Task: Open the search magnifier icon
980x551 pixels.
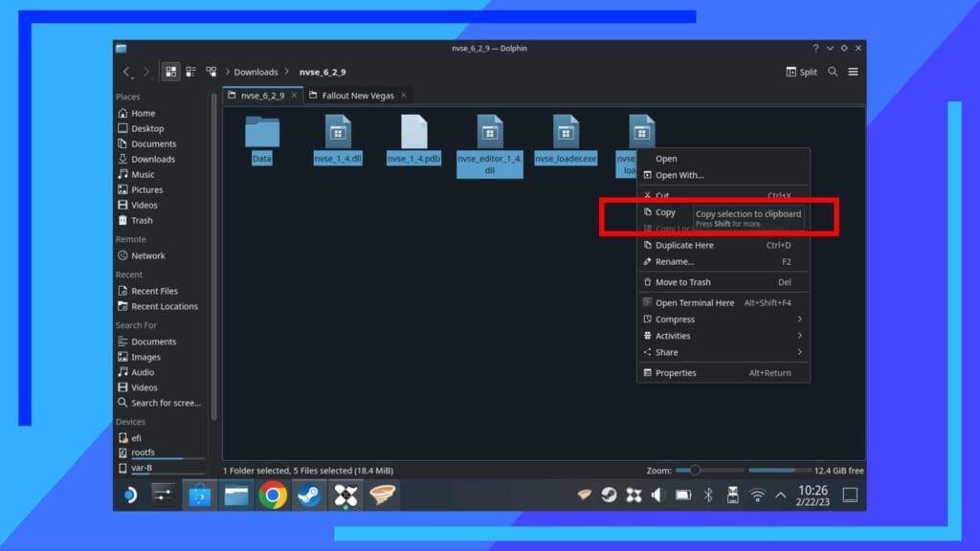Action: [833, 72]
